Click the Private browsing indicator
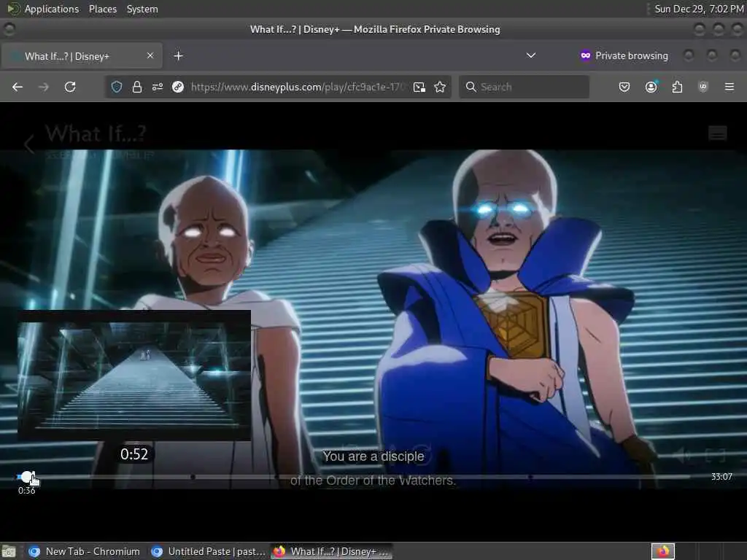The width and height of the screenshot is (747, 560). click(x=624, y=55)
